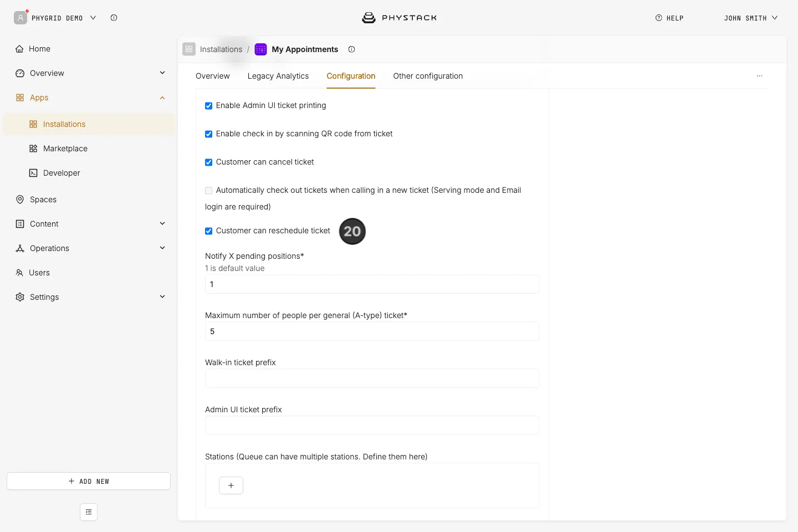The image size is (798, 532).
Task: Select the Configuration tab
Action: 351,76
